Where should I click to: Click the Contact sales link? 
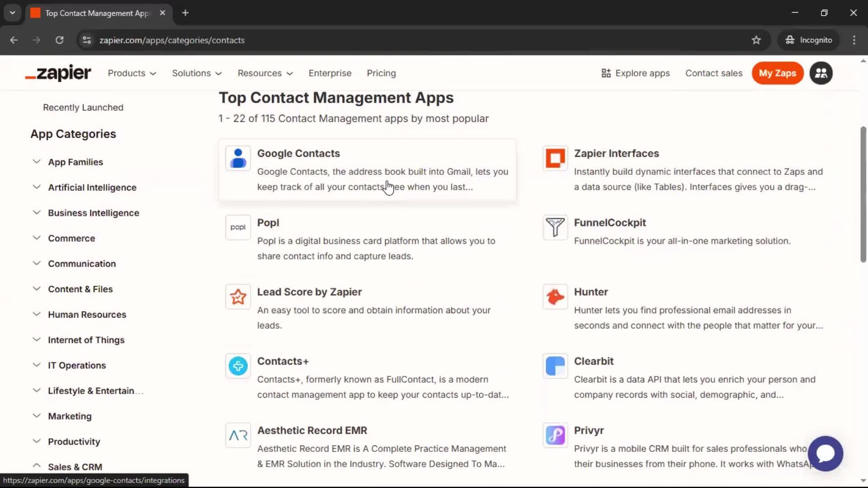tap(714, 73)
